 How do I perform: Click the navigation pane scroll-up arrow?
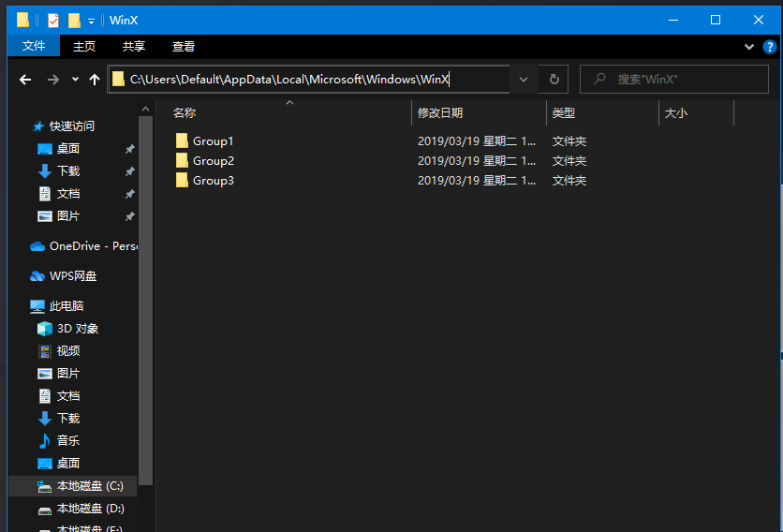pos(145,109)
